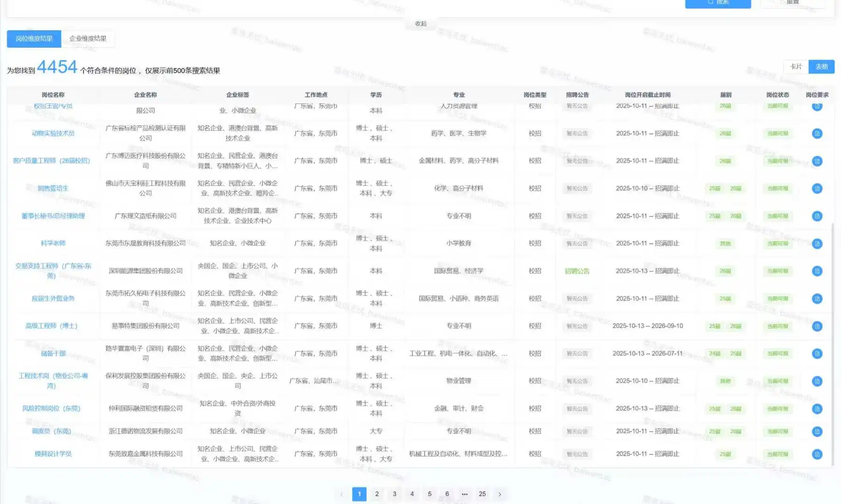Click the 岗位开启截止时间 column header
Viewport: 841px width, 504px height.
click(x=648, y=95)
